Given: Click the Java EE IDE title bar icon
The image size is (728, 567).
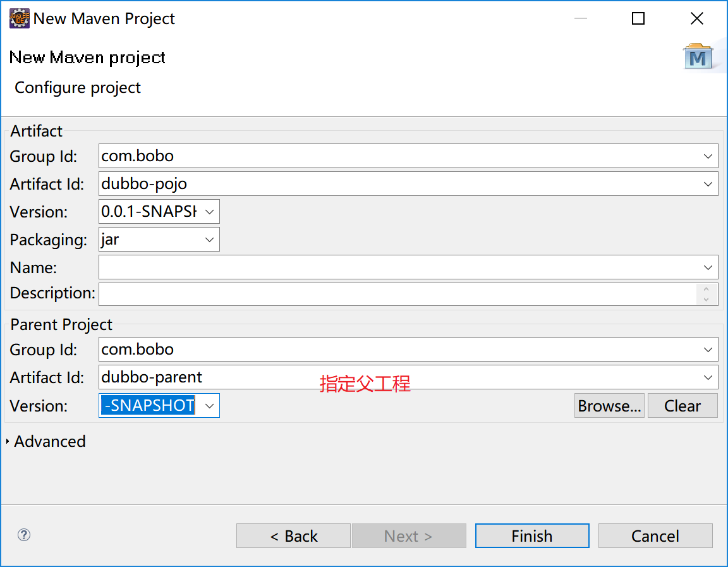Looking at the screenshot, I should 20,18.
